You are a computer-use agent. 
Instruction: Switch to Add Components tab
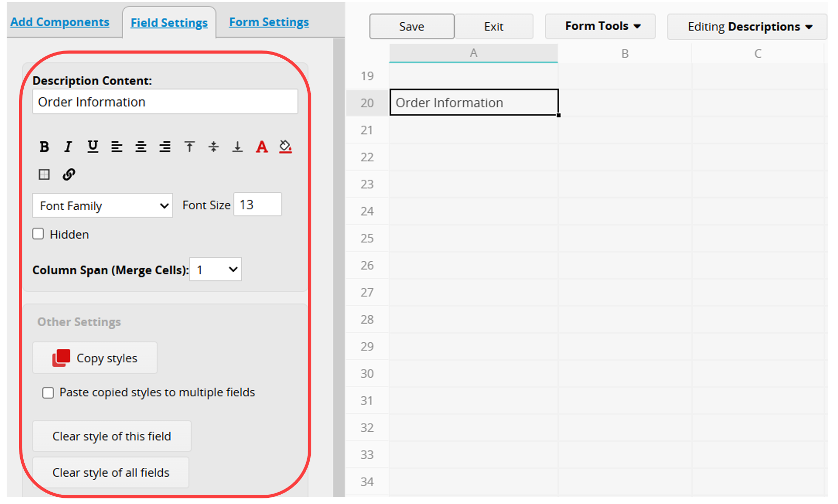click(60, 22)
